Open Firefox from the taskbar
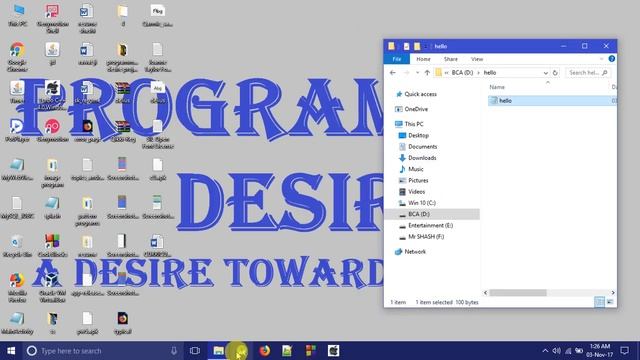This screenshot has height=360, width=640. [x=264, y=351]
